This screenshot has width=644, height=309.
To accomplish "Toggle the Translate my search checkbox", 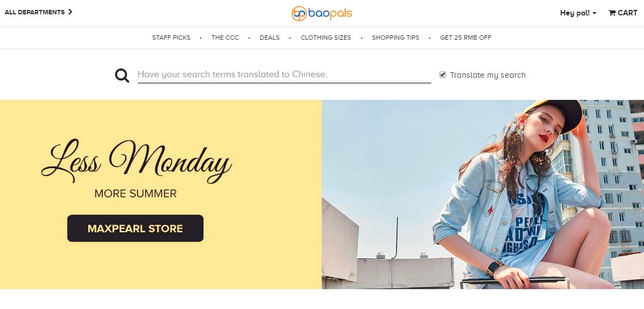I will click(443, 75).
